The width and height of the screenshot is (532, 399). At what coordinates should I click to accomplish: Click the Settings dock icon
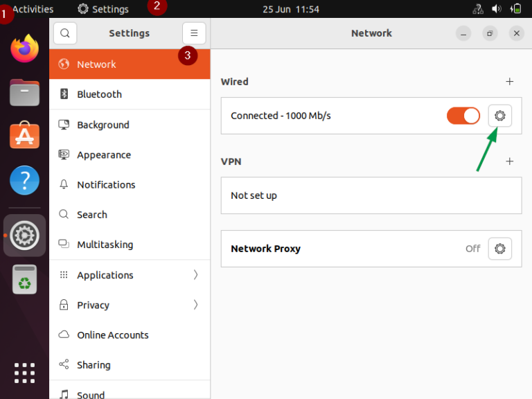click(24, 235)
